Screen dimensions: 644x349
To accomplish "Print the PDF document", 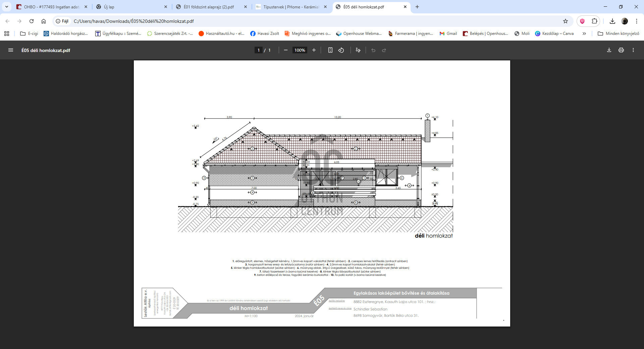I will point(621,50).
